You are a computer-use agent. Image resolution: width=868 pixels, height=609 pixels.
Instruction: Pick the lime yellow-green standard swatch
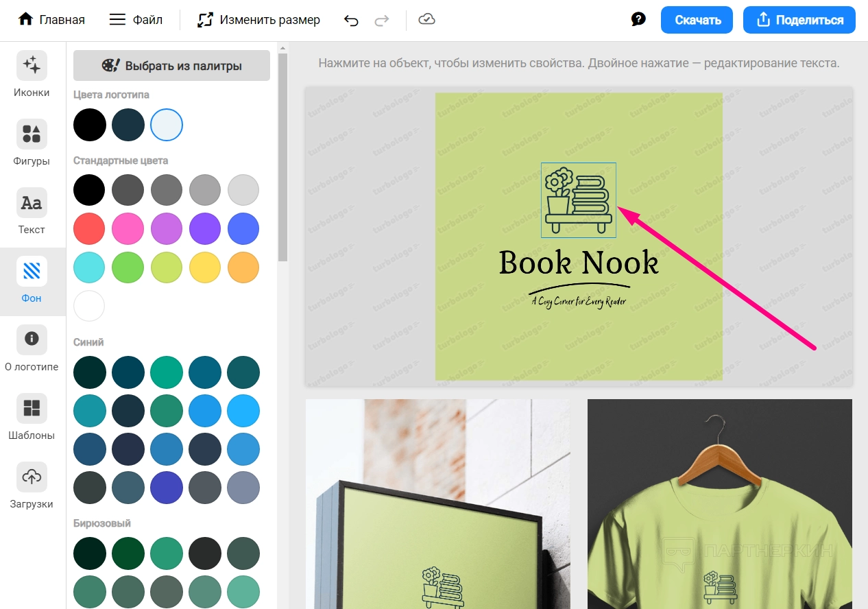[x=167, y=267]
